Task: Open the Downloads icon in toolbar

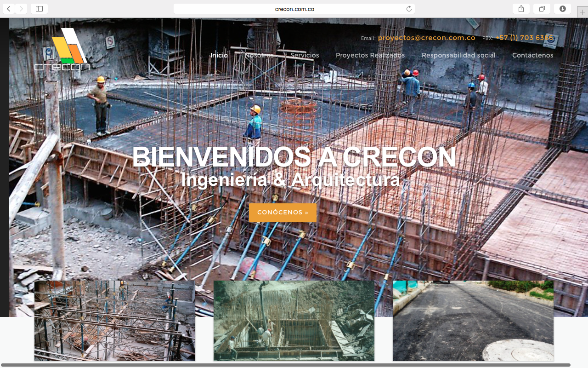Action: coord(563,9)
